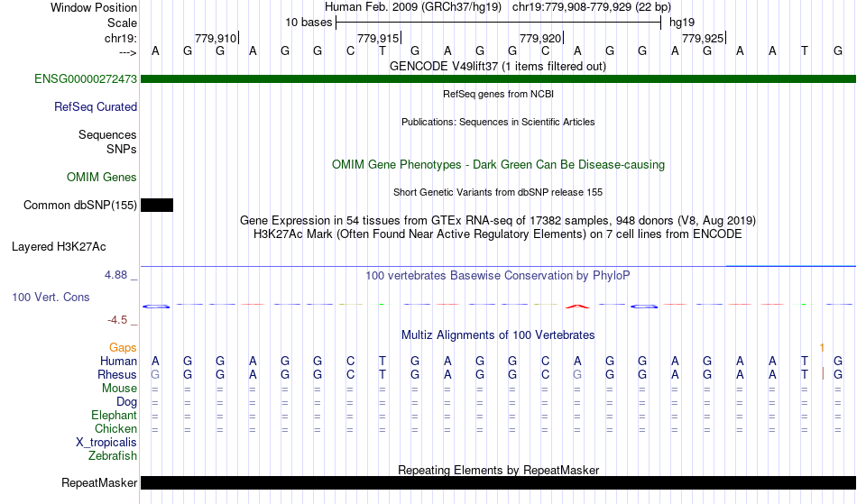Image resolution: width=857 pixels, height=504 pixels.
Task: Click the ---> strand direction arrow
Action: 127,52
